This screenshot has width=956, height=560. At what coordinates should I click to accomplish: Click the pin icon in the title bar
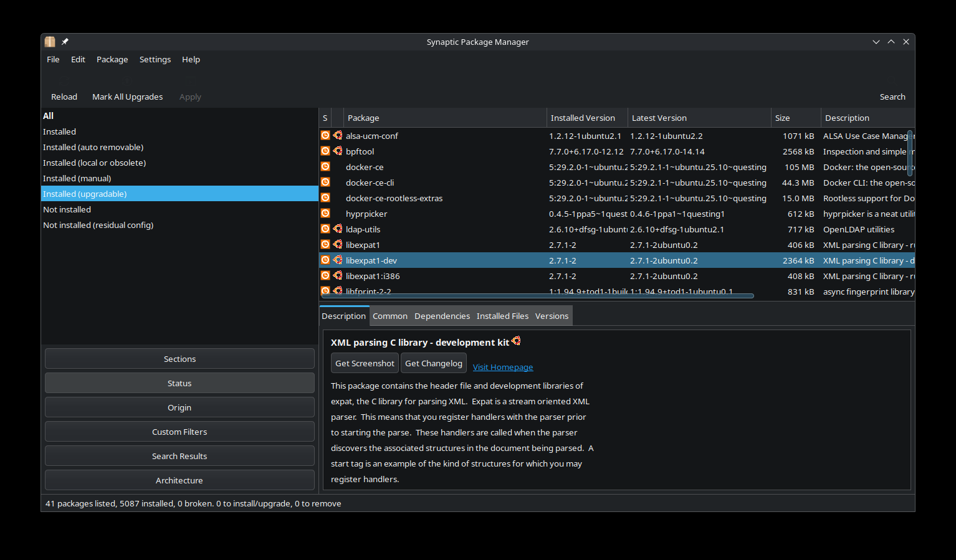(x=65, y=42)
